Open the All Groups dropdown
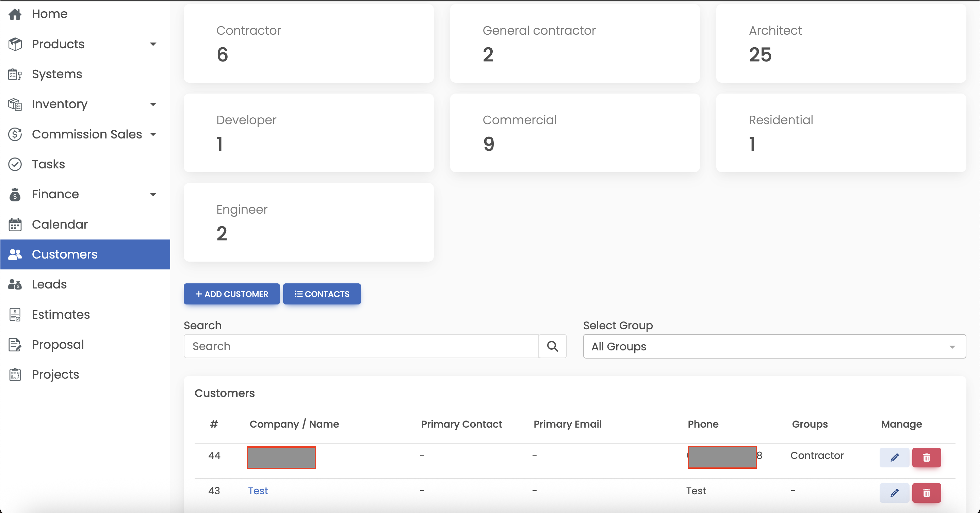 (x=773, y=346)
